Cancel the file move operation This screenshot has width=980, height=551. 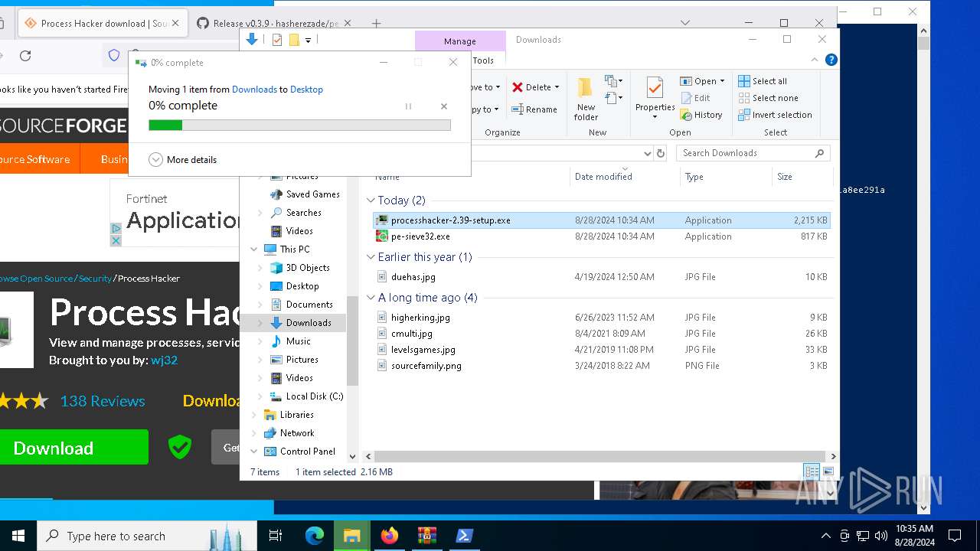pos(444,106)
